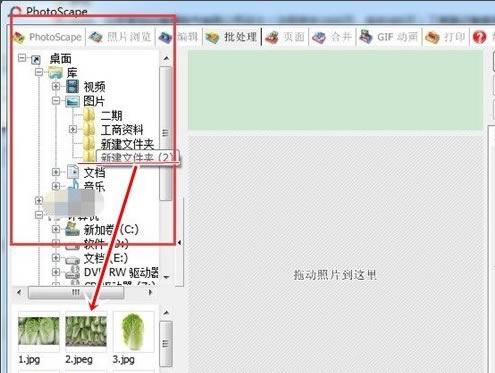Open the 编辑 editor tab
The height and width of the screenshot is (373, 495).
179,37
